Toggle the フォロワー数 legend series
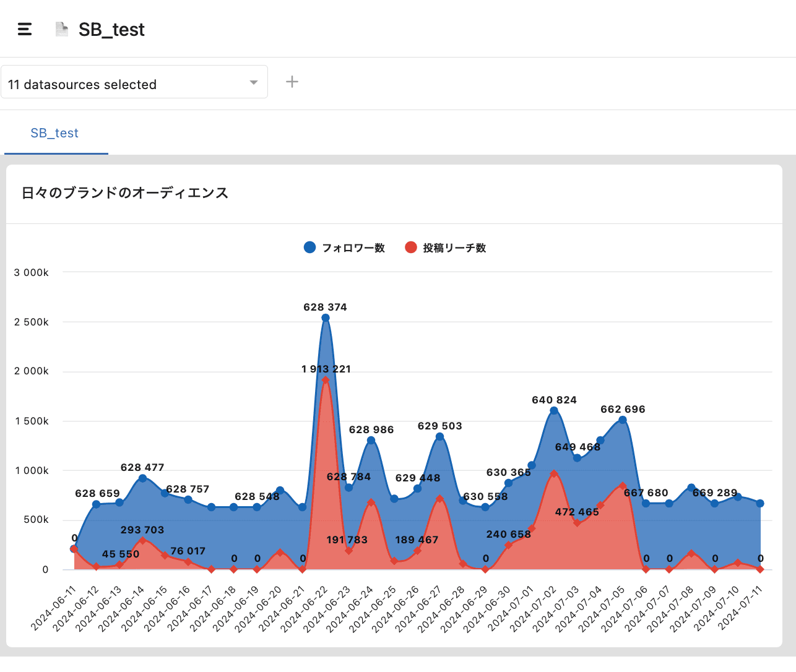 pos(353,248)
